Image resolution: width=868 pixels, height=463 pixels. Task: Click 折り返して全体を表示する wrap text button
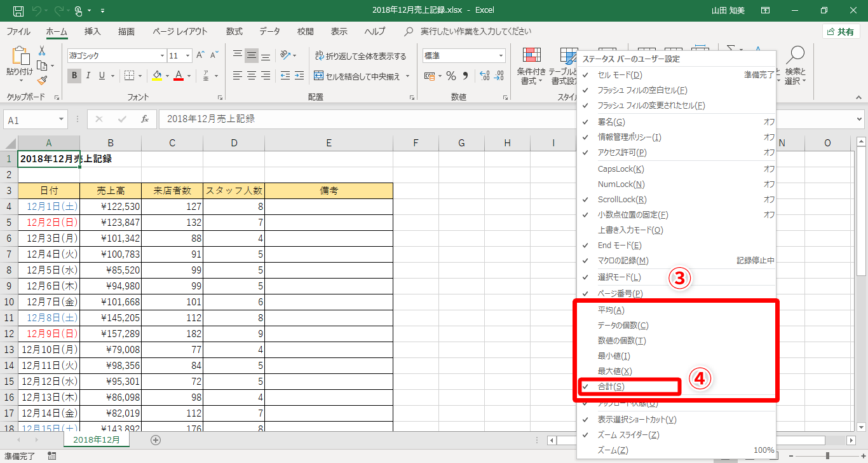click(x=360, y=56)
